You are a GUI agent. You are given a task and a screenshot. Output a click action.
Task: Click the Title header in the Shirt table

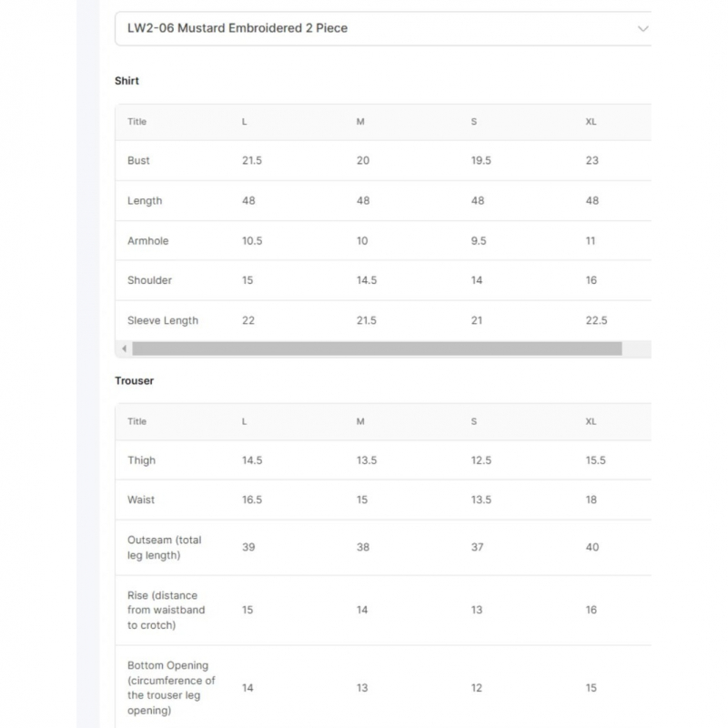(x=136, y=122)
